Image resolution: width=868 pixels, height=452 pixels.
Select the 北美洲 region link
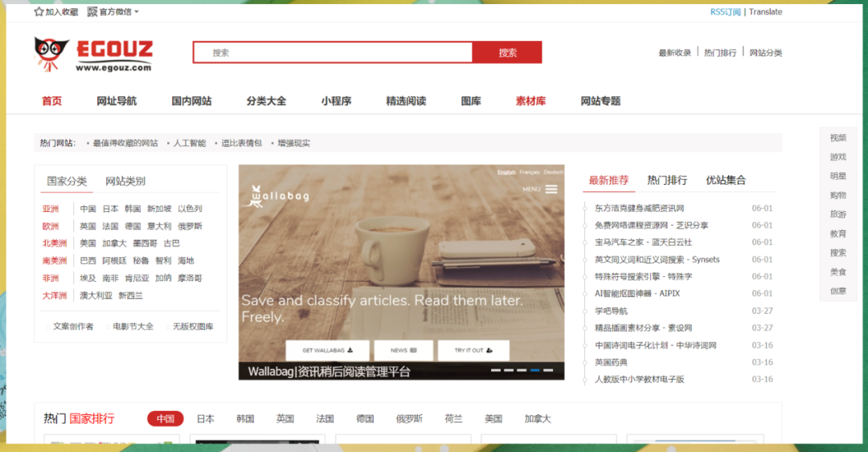55,243
